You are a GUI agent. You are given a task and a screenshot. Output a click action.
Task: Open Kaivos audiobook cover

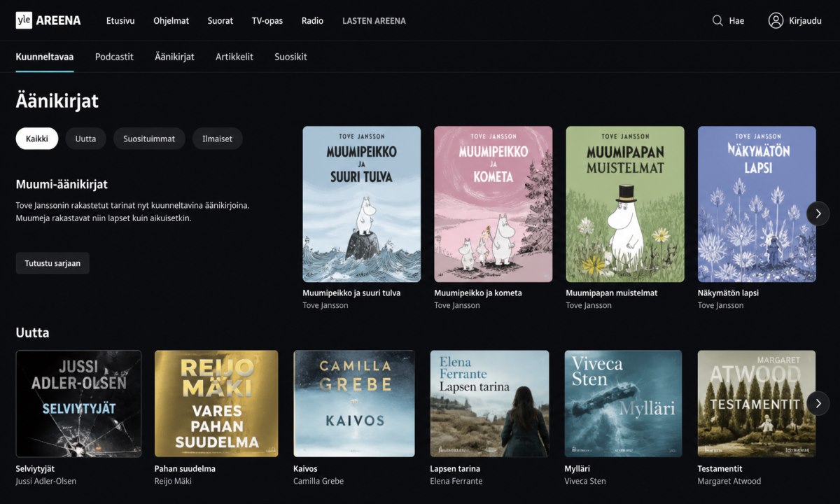pyautogui.click(x=354, y=403)
